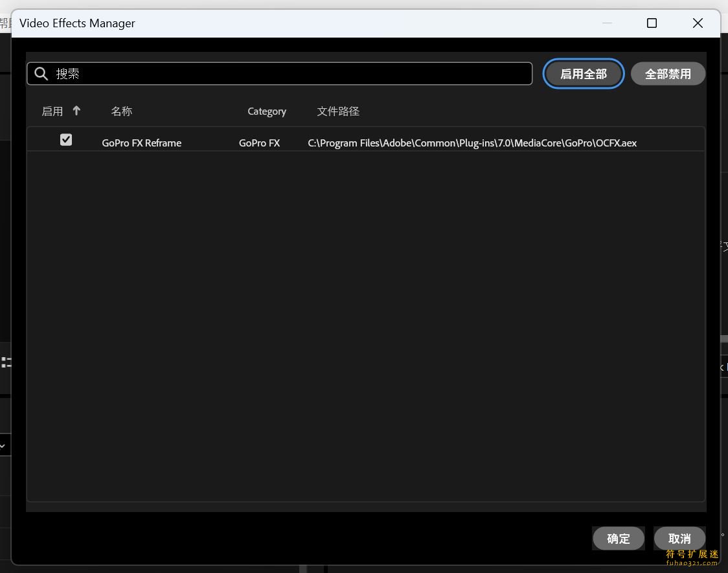Click the search magnifier icon
Viewport: 728px width, 573px height.
coord(41,73)
